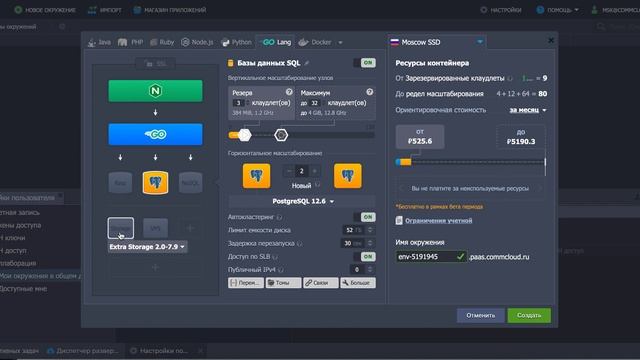This screenshot has height=360, width=640.
Task: Open the за месяц cost period dropdown
Action: click(528, 110)
